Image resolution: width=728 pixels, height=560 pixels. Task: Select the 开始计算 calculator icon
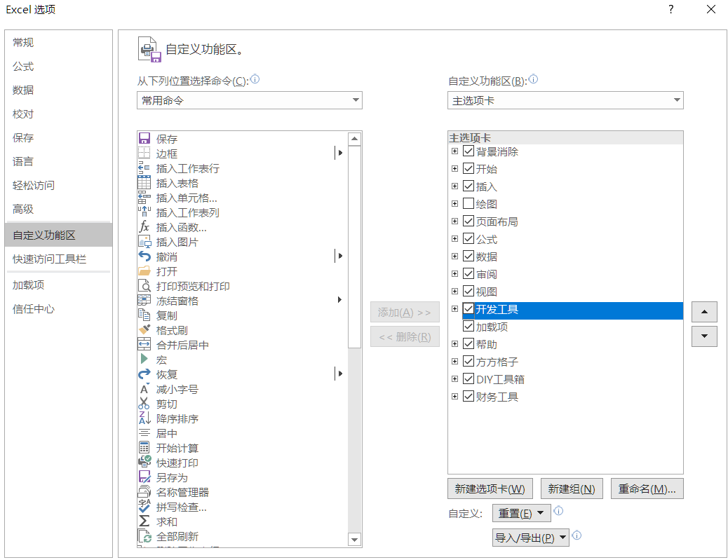[x=144, y=448]
